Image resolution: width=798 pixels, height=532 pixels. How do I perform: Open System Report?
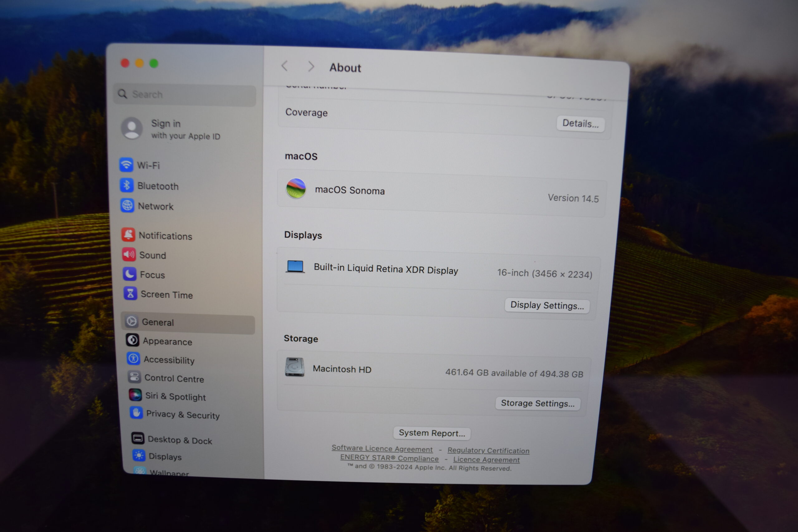tap(431, 433)
